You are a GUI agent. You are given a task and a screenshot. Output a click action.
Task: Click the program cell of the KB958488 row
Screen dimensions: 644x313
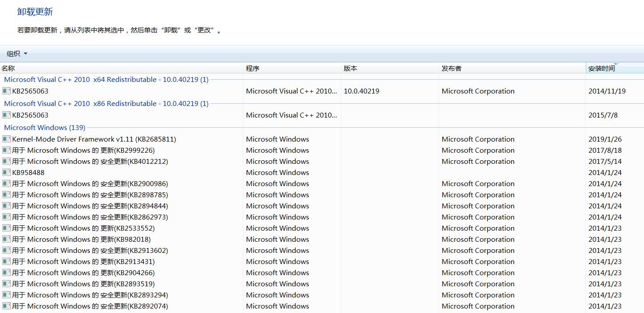(x=278, y=172)
